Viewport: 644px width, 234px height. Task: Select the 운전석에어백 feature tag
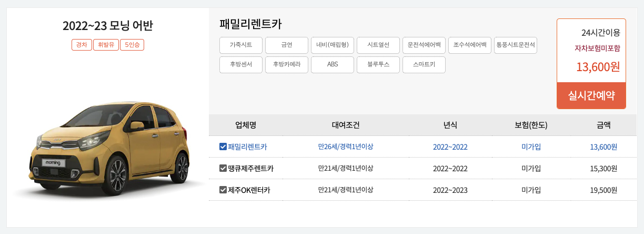pyautogui.click(x=424, y=45)
